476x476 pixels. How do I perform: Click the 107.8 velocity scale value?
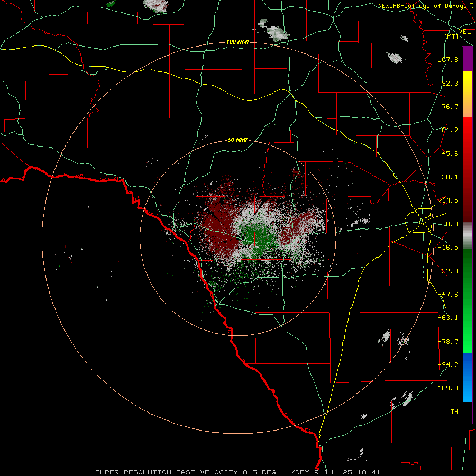(448, 59)
